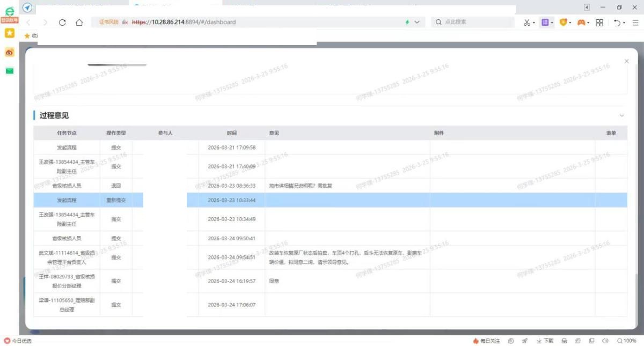The height and width of the screenshot is (346, 644).
Task: Open the scissors screenshot tool
Action: (x=526, y=23)
